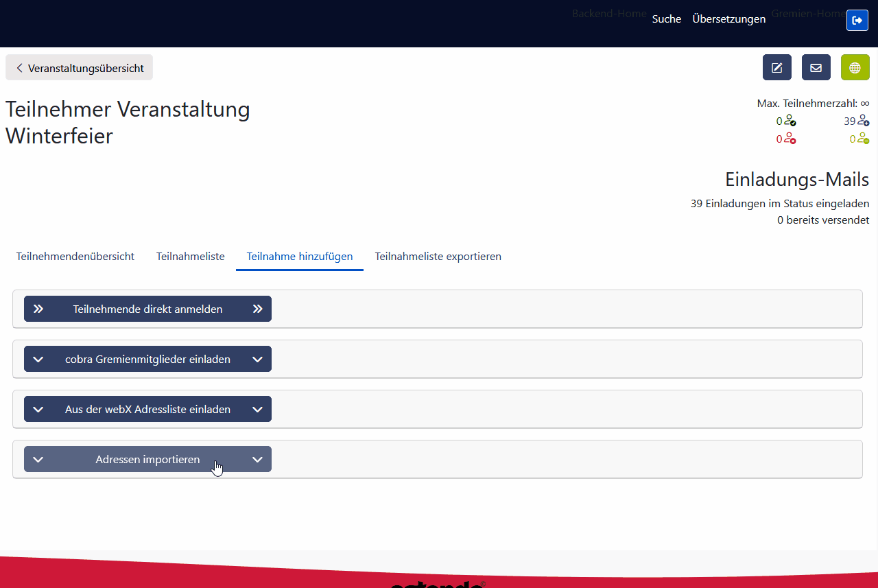Switch to the Teilnahmeliste tab
Image resolution: width=878 pixels, height=588 pixels.
click(190, 256)
